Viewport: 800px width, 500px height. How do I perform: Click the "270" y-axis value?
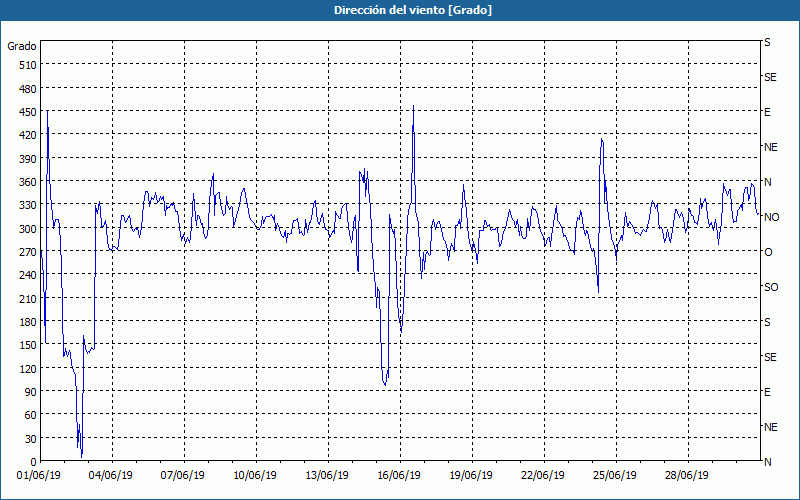click(x=28, y=252)
